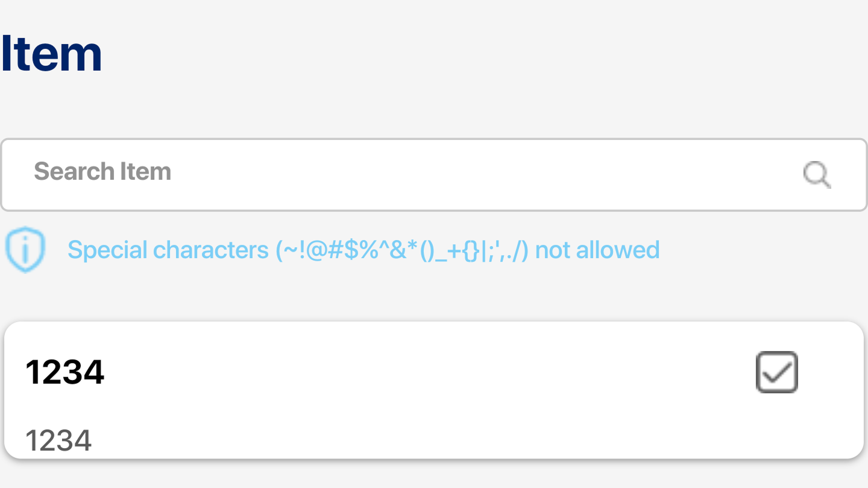Click the Search Item placeholder text
868x488 pixels.
click(102, 171)
